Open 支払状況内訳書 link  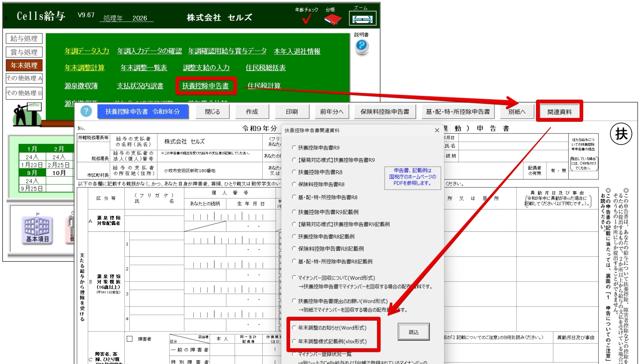pos(140,86)
